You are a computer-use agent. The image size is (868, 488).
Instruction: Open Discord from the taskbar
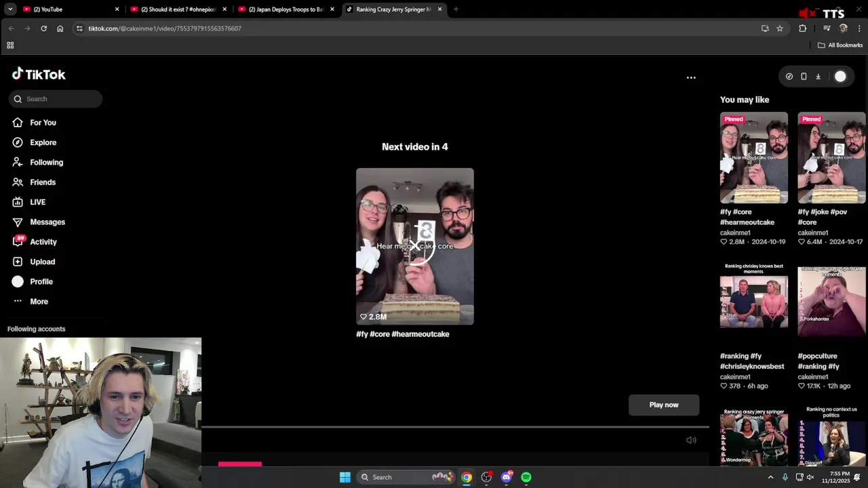point(507,477)
